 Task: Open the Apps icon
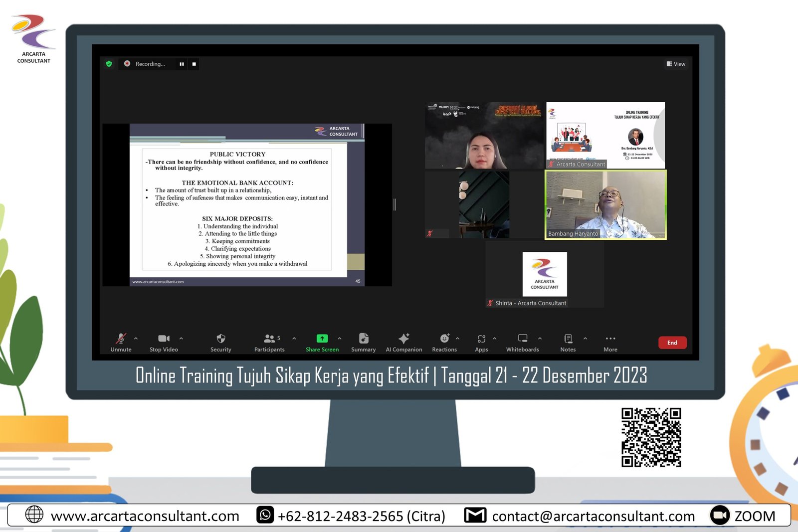click(x=481, y=339)
